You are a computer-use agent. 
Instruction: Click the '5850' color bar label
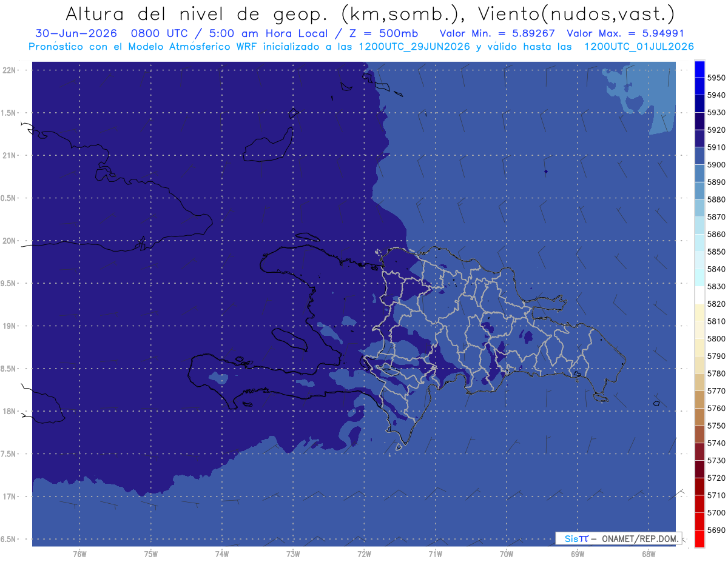coord(716,252)
